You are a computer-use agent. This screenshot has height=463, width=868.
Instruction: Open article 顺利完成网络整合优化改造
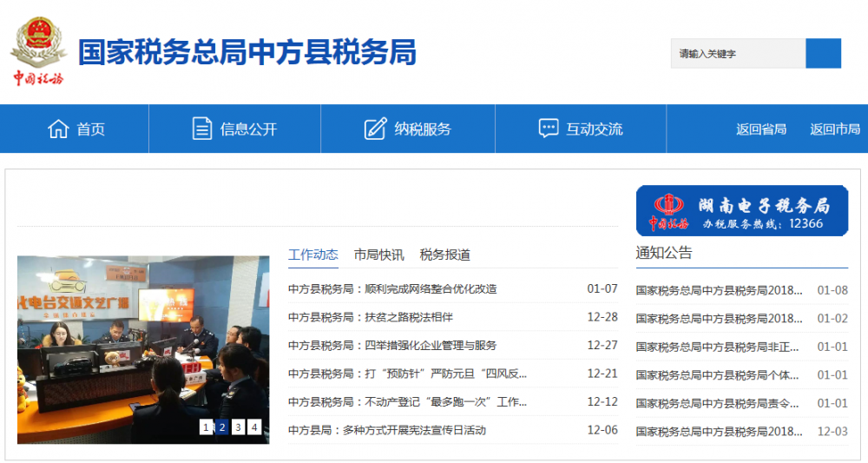[x=392, y=288]
